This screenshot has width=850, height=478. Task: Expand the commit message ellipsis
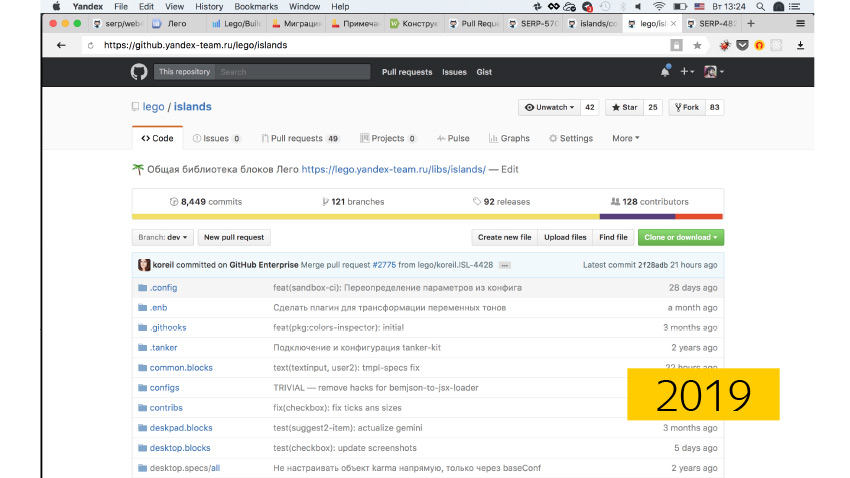(x=504, y=266)
